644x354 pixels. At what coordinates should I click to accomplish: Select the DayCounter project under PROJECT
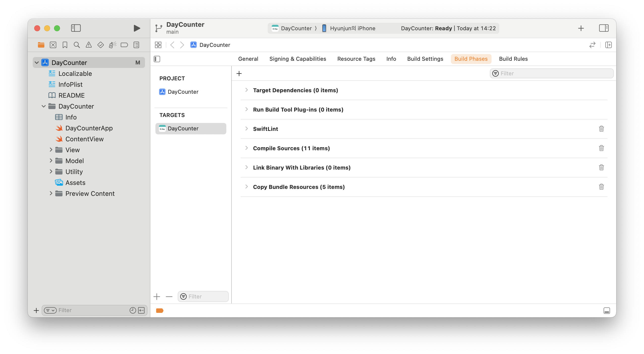pyautogui.click(x=183, y=92)
